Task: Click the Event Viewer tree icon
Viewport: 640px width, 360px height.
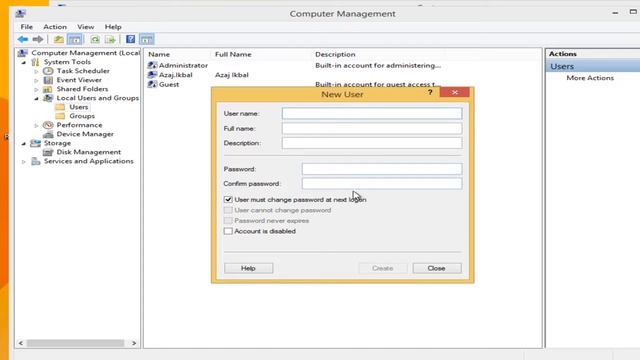Action: [x=48, y=80]
